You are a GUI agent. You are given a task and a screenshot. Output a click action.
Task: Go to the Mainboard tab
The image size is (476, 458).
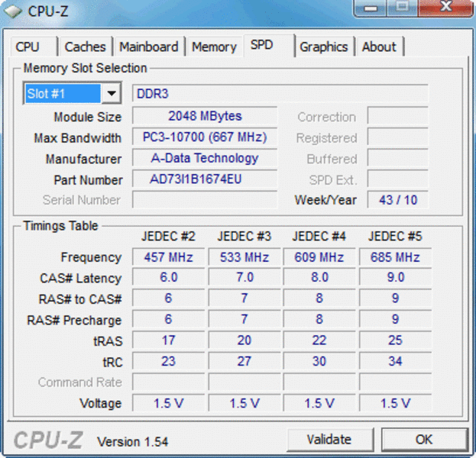tap(149, 47)
